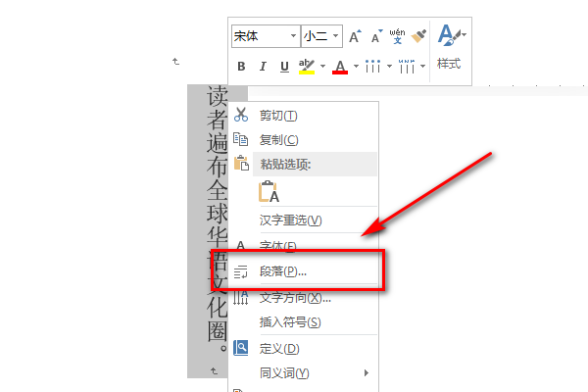The height and width of the screenshot is (392, 588).
Task: Open the highlight color dropdown arrow
Action: click(x=322, y=67)
